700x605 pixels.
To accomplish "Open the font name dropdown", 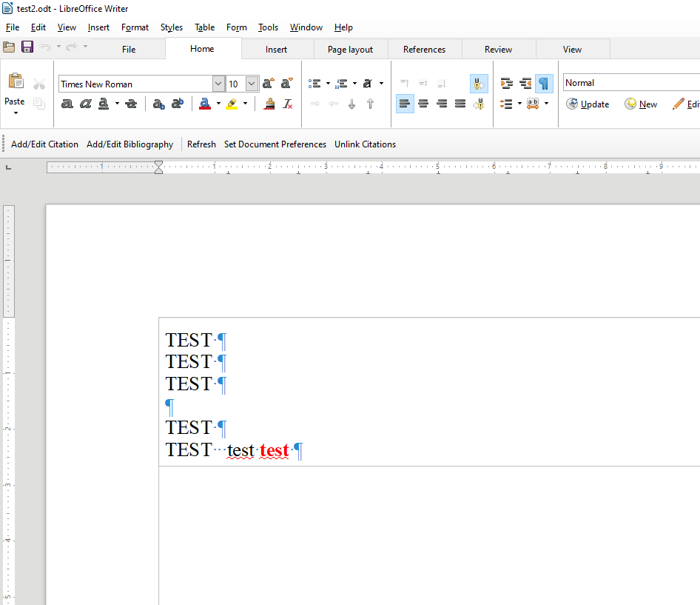I will [x=218, y=84].
